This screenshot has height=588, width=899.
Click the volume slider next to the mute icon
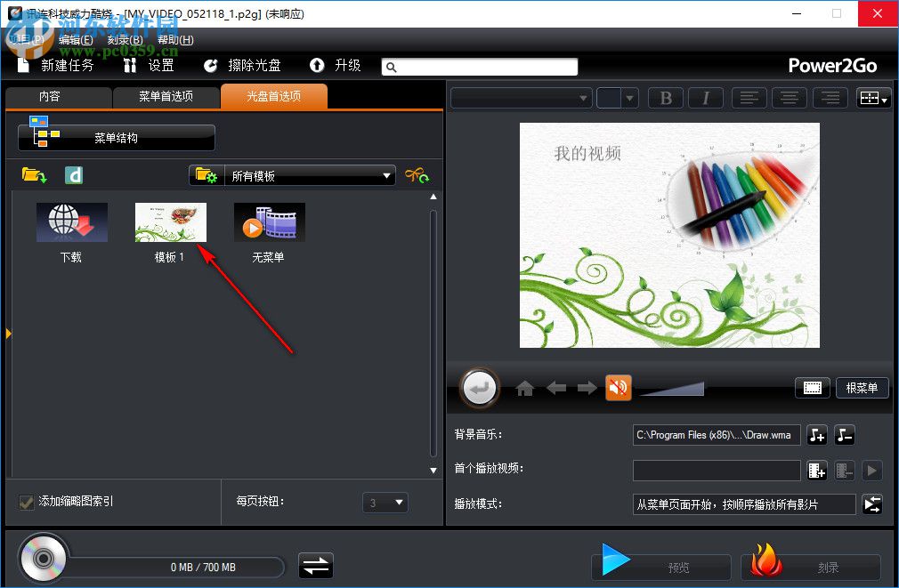(x=670, y=389)
